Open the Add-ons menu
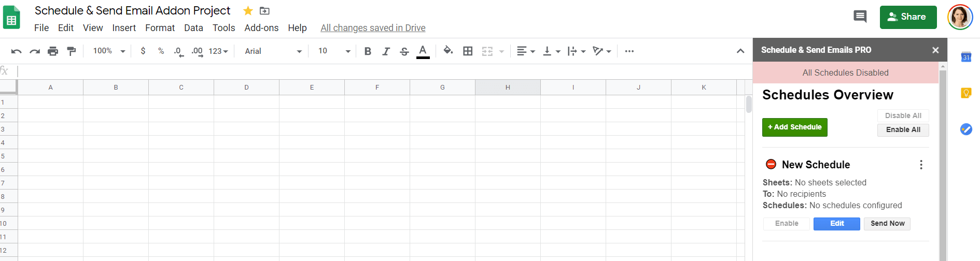980x261 pixels. pos(261,28)
